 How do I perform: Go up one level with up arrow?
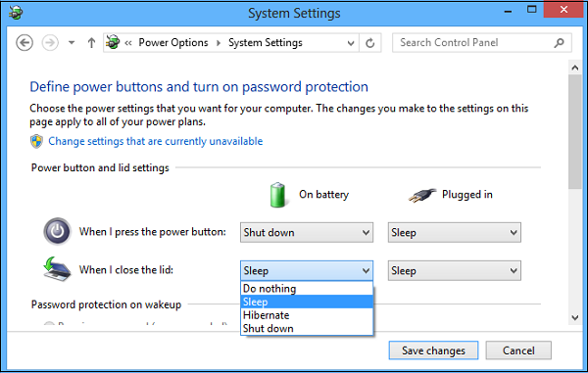[x=91, y=43]
